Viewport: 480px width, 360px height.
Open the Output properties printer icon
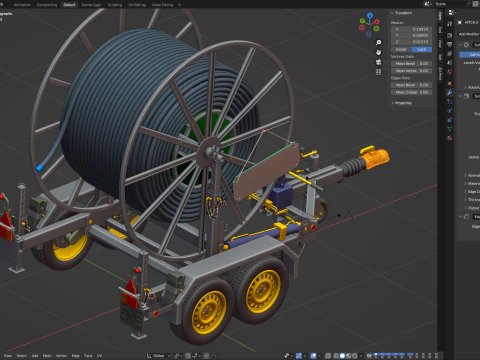tap(449, 44)
